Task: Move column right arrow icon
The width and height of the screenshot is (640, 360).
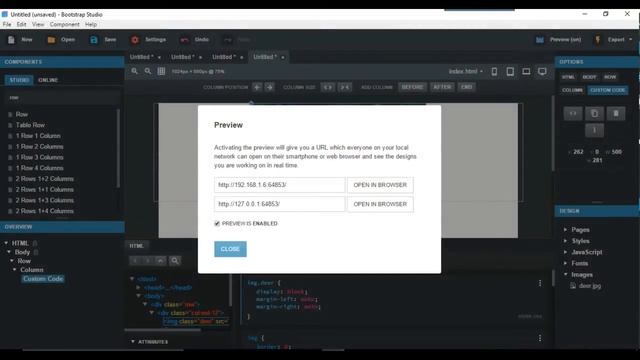Action: point(270,87)
